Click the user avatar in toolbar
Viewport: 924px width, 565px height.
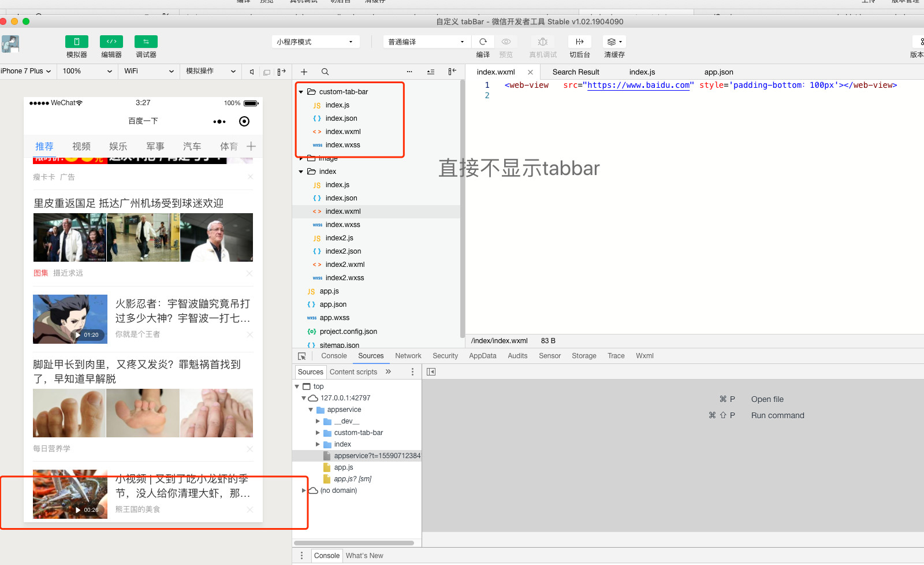(10, 44)
